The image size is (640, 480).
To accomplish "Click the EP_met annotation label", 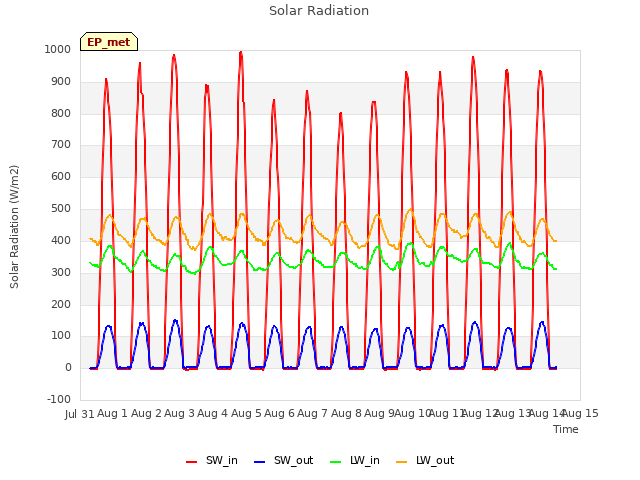I will 109,42.
